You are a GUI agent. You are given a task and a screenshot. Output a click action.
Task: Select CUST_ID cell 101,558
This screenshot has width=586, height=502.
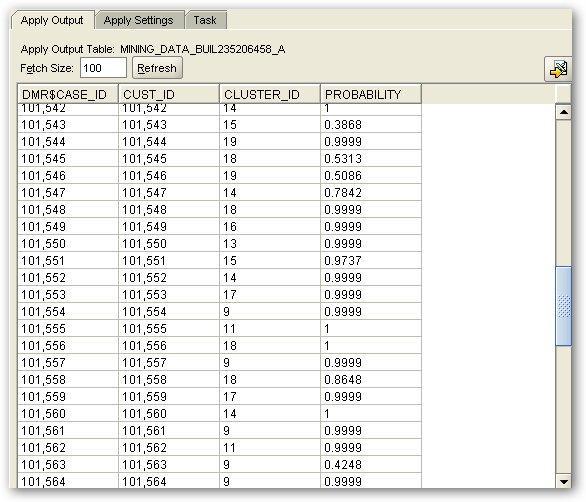tap(169, 379)
